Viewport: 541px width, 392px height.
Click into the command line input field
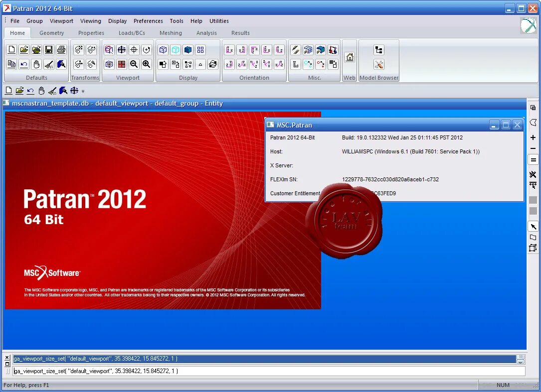(x=269, y=371)
